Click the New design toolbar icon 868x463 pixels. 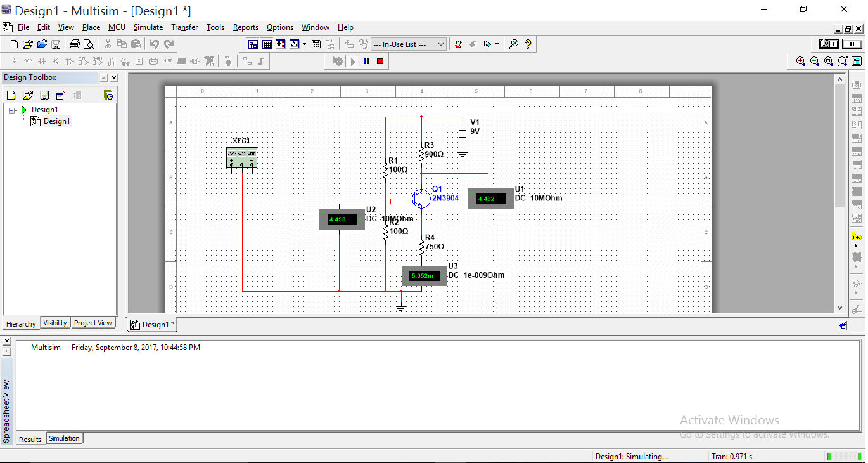pyautogui.click(x=15, y=44)
